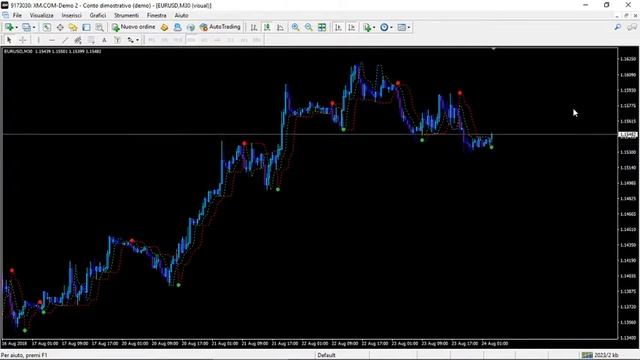Open the chat bubbles icon

point(632,27)
